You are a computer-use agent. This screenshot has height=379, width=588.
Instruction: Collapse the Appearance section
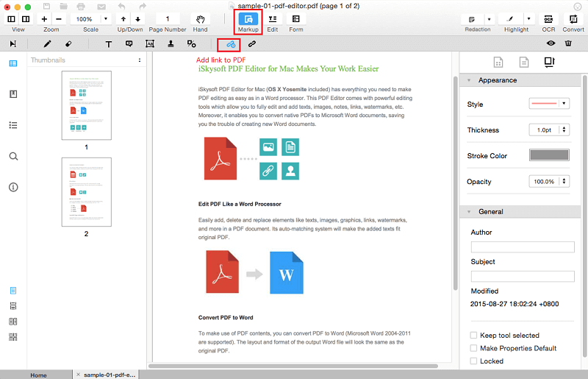pyautogui.click(x=469, y=80)
